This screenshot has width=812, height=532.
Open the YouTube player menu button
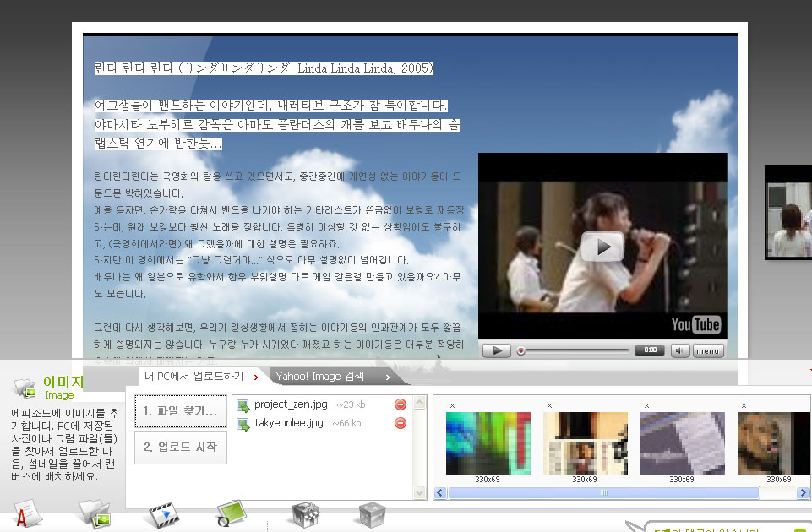[708, 350]
